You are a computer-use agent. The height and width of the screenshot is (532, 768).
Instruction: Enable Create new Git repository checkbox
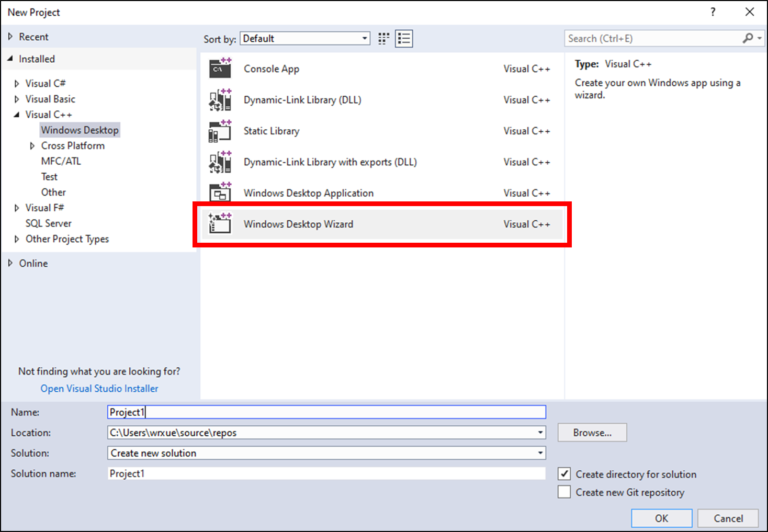click(x=564, y=492)
